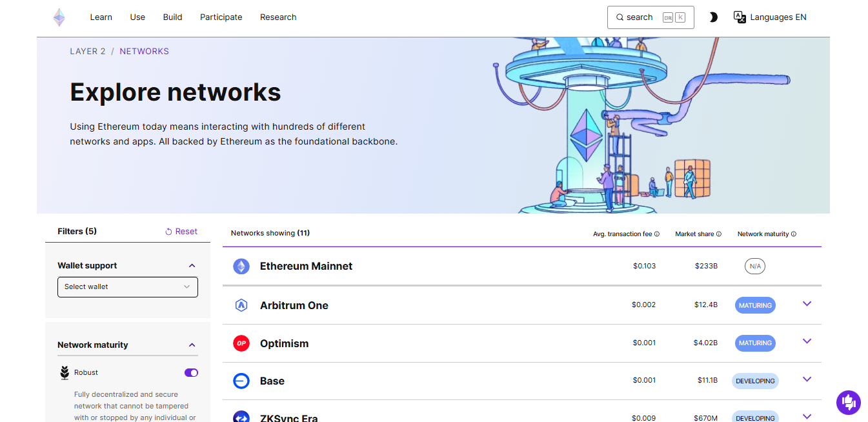The height and width of the screenshot is (422, 868).
Task: Click the Filters (5) label
Action: [77, 232]
